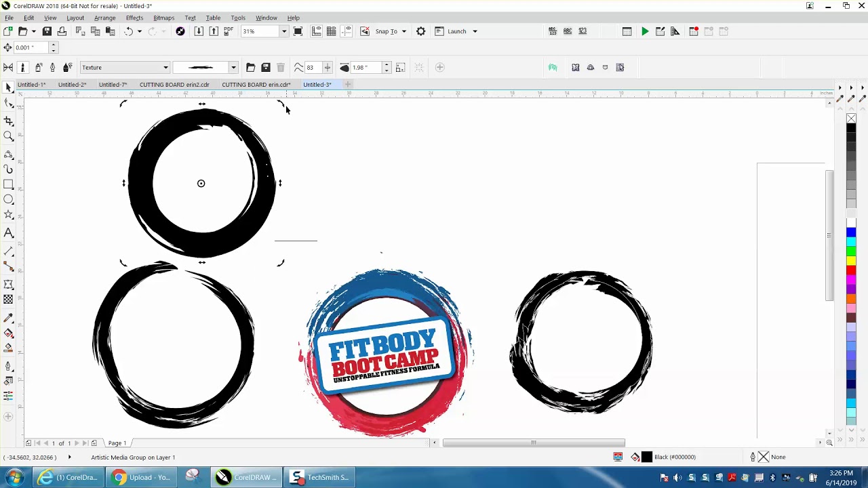Expand the Launch dropdown
Viewport: 868px width, 488px height.
coord(475,31)
